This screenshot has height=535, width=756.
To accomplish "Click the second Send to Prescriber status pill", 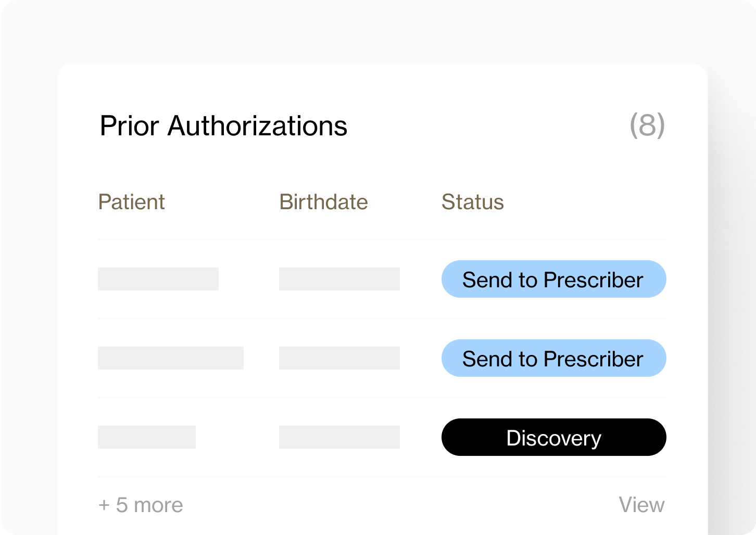I will pos(553,358).
